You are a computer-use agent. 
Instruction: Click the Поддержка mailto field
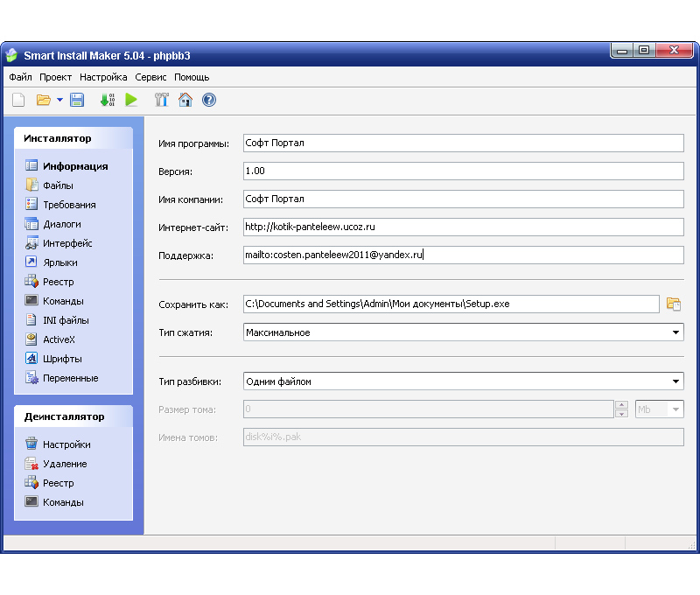click(464, 255)
